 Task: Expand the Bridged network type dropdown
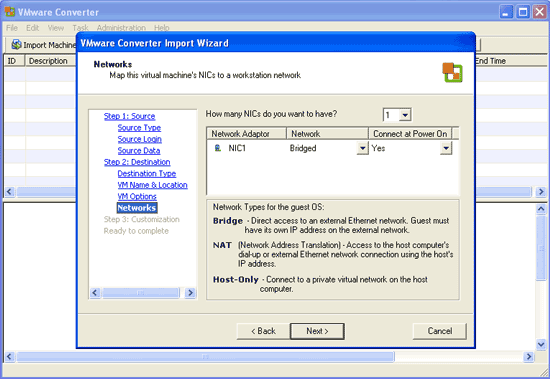pos(362,148)
